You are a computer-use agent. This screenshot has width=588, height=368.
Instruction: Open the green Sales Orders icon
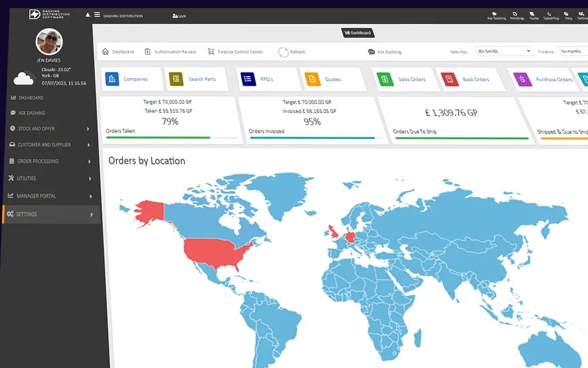(x=384, y=79)
